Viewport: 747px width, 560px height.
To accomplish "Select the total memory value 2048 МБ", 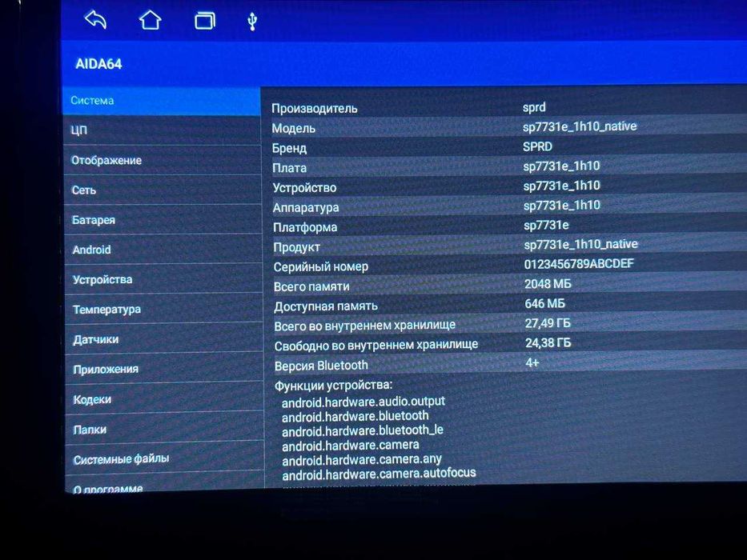I will coord(548,284).
